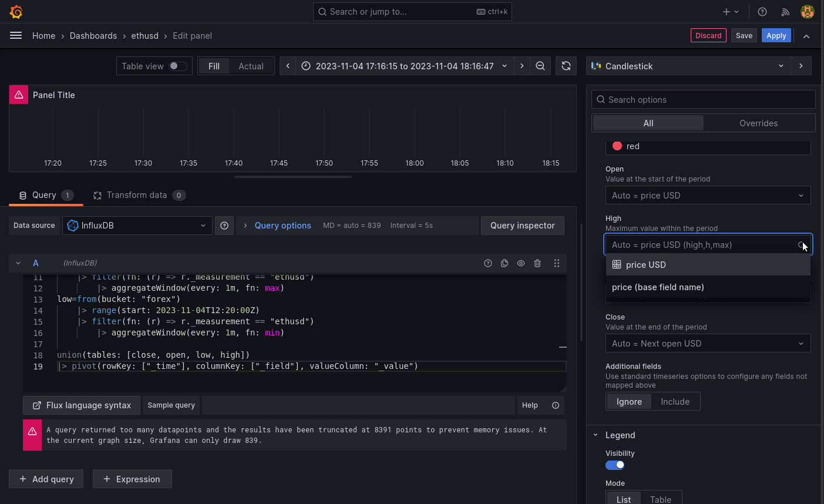Hide query A with eye icon
Image resolution: width=824 pixels, height=504 pixels.
click(x=521, y=263)
